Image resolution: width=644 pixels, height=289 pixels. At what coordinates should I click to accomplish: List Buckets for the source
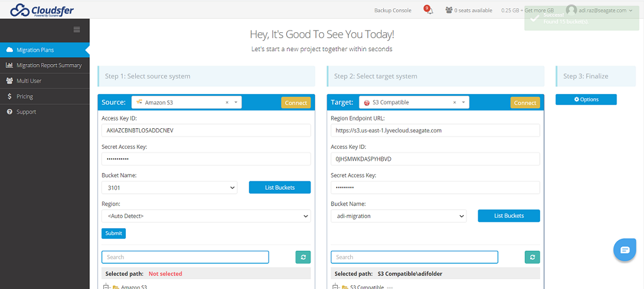coord(280,188)
